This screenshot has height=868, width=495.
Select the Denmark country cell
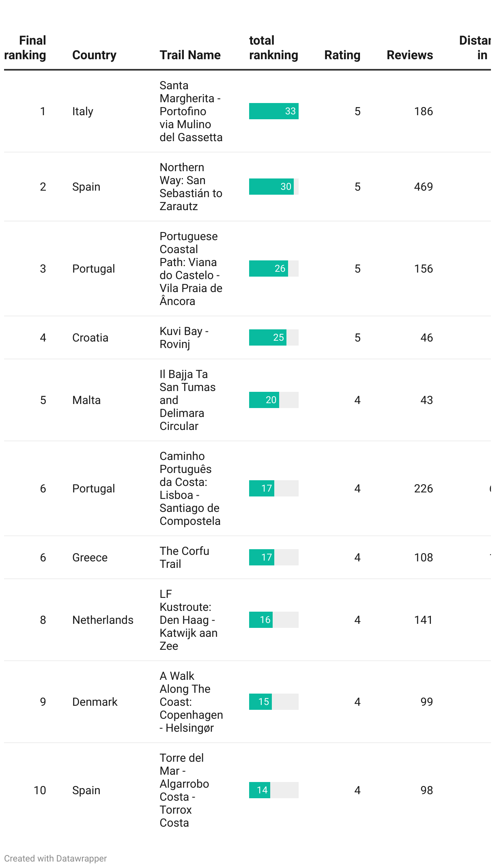tap(95, 702)
